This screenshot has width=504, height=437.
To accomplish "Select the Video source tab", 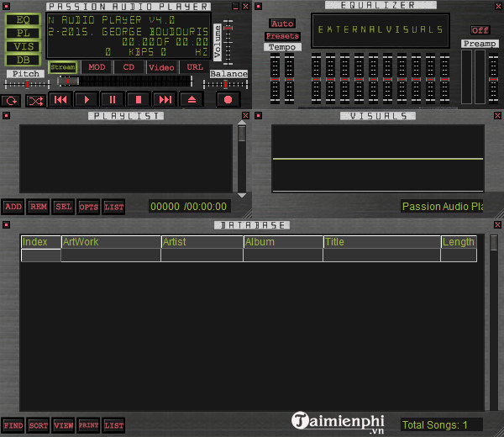I will (161, 67).
